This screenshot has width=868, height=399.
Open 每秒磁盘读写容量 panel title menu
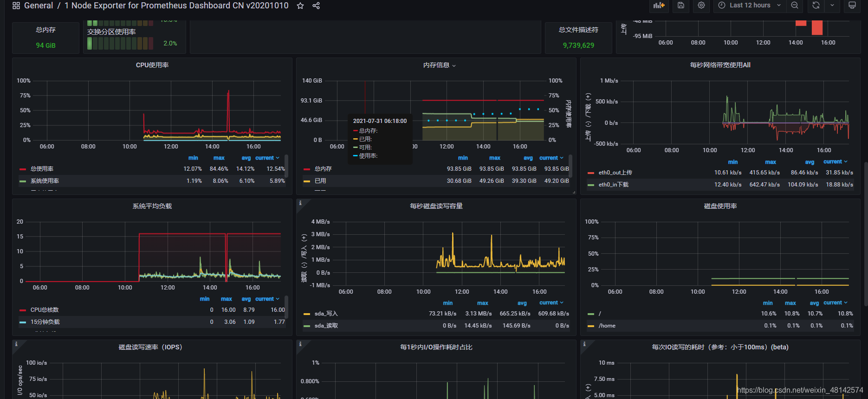click(436, 206)
